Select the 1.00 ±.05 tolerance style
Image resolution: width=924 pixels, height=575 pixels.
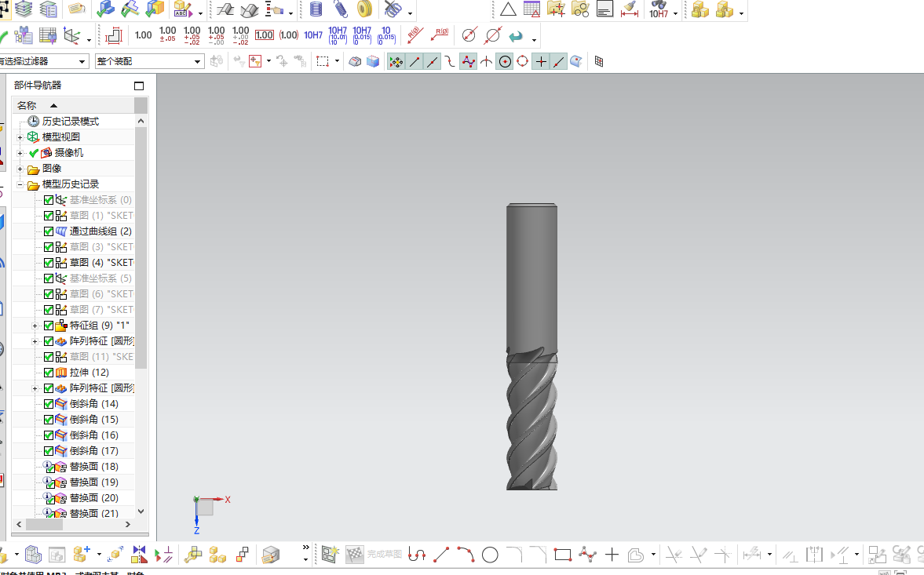(x=168, y=35)
